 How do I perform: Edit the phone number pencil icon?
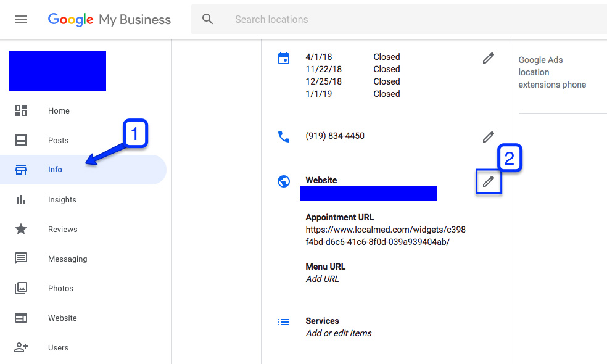click(x=488, y=136)
